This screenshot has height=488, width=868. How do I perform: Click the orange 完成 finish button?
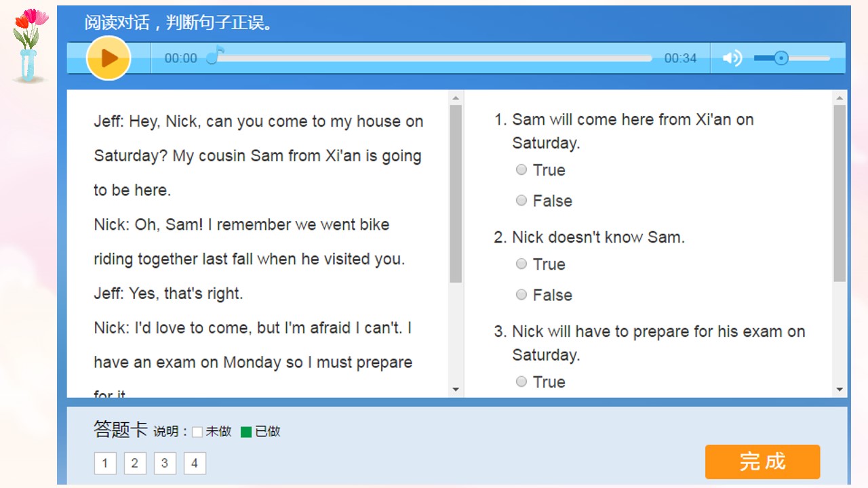[762, 462]
